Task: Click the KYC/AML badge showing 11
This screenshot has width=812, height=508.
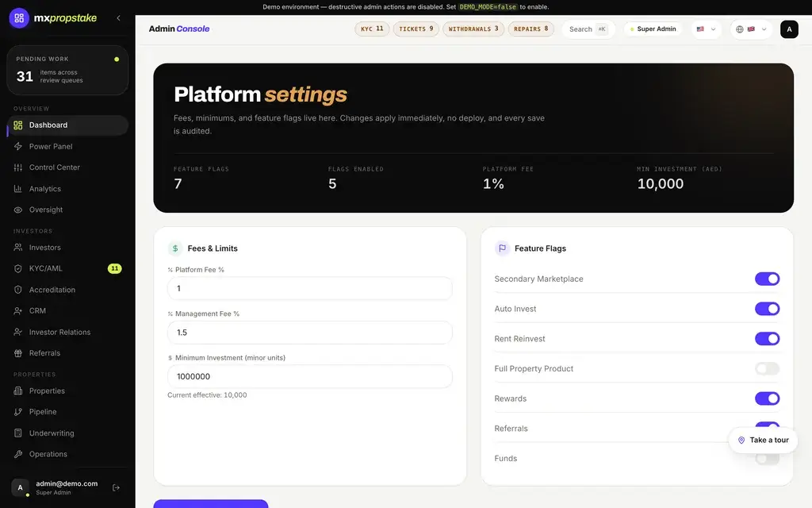Action: point(114,268)
